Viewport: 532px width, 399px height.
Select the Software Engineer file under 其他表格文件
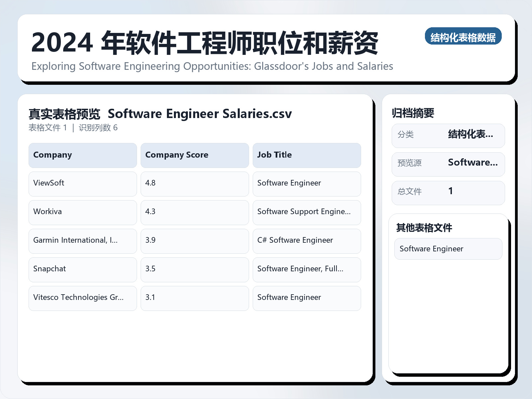pos(448,248)
